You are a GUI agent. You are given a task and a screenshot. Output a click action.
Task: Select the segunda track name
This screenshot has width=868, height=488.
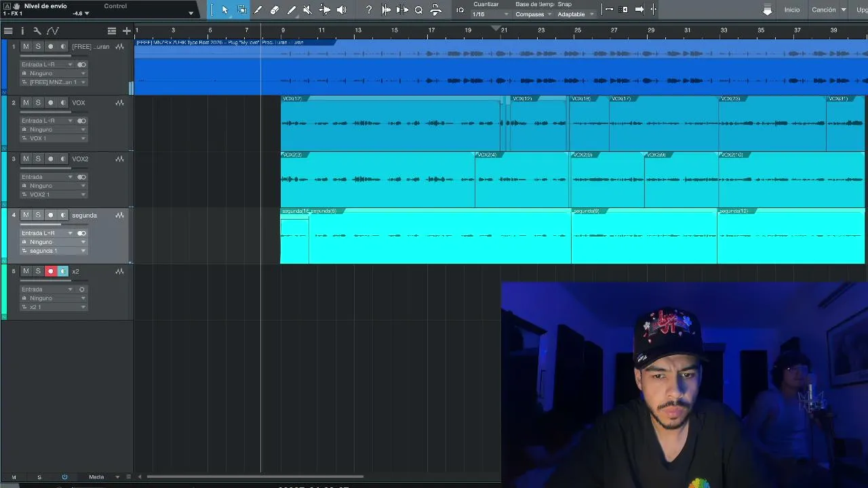pos(84,216)
